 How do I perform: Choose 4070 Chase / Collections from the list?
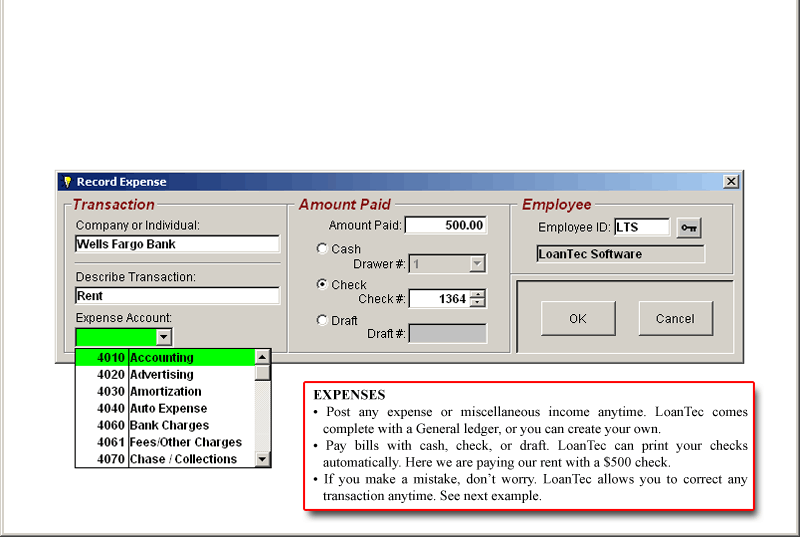pos(165,458)
